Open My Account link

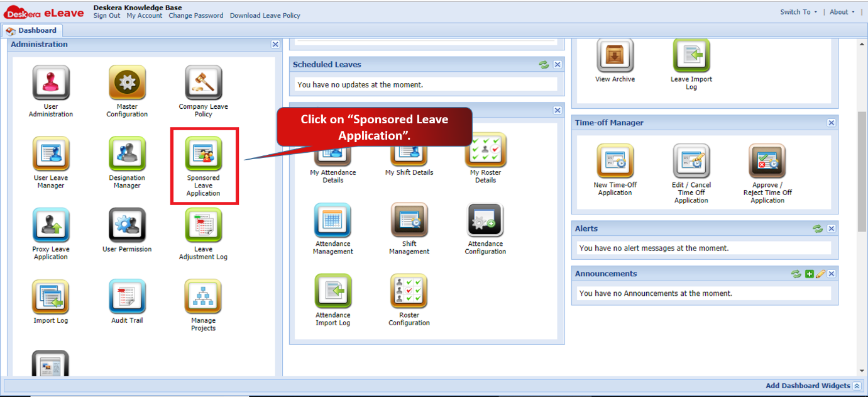[x=145, y=16]
